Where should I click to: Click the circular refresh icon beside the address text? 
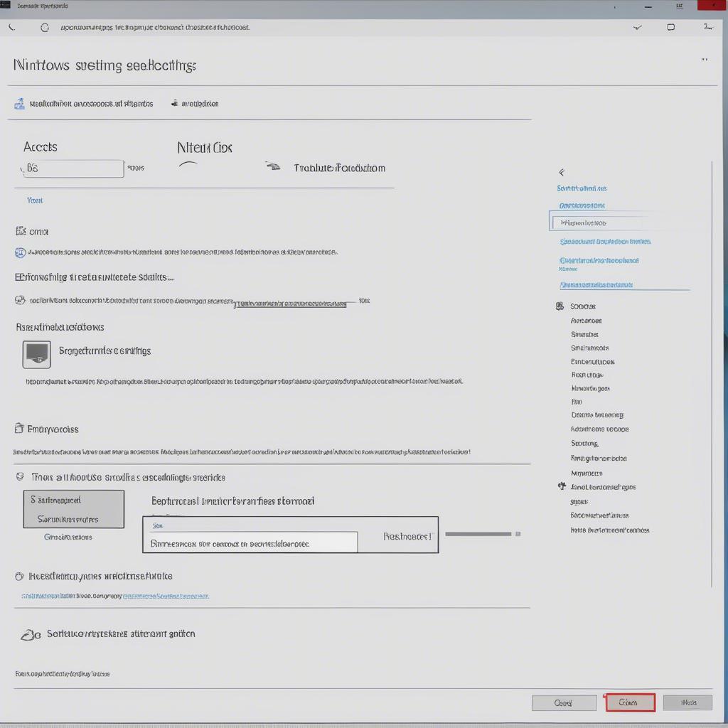[45, 28]
